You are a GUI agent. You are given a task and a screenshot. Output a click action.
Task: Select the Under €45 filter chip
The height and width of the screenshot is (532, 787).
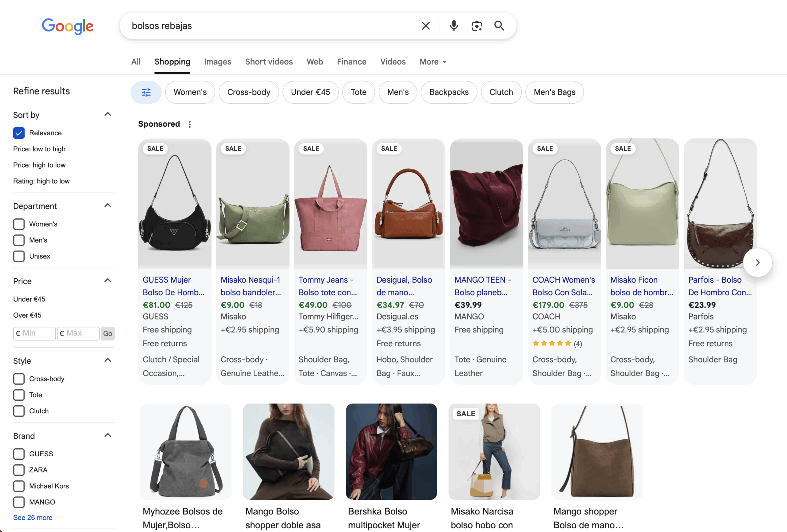coord(310,92)
